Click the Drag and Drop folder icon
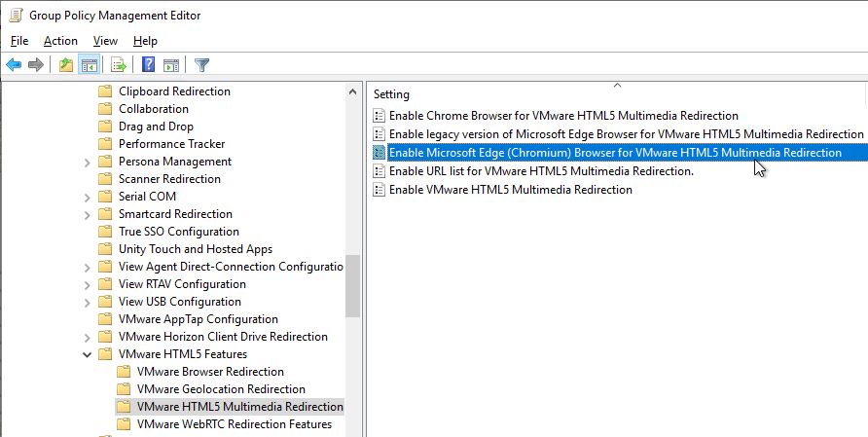Viewport: 868px width, 437px height. click(x=105, y=127)
